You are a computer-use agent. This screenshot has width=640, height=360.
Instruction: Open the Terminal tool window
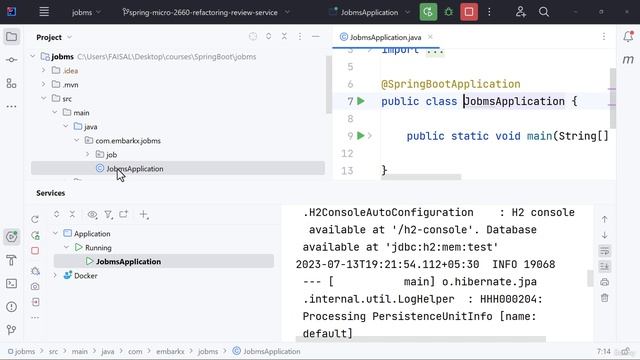11,283
